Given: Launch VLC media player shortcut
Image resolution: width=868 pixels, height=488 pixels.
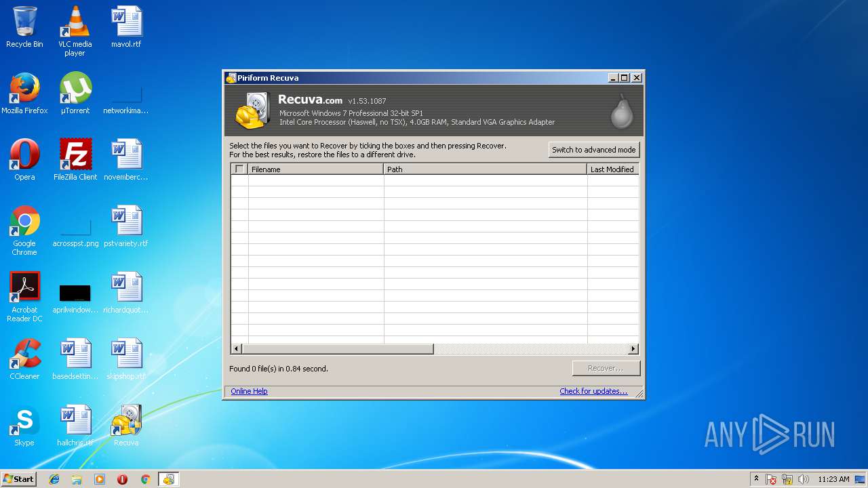Looking at the screenshot, I should tap(75, 31).
